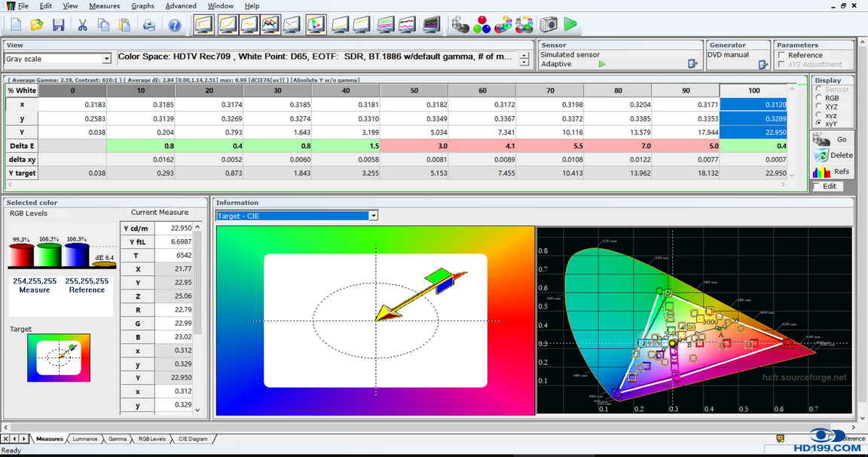Click the horizontal scrollbar left arrow

coord(6,427)
